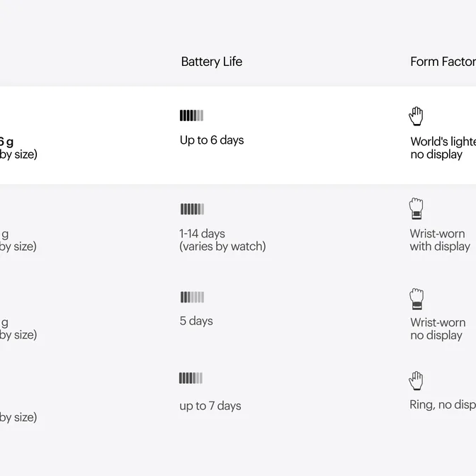Click the battery icon above "5 days"
Image resolution: width=476 pixels, height=476 pixels.
click(x=192, y=297)
